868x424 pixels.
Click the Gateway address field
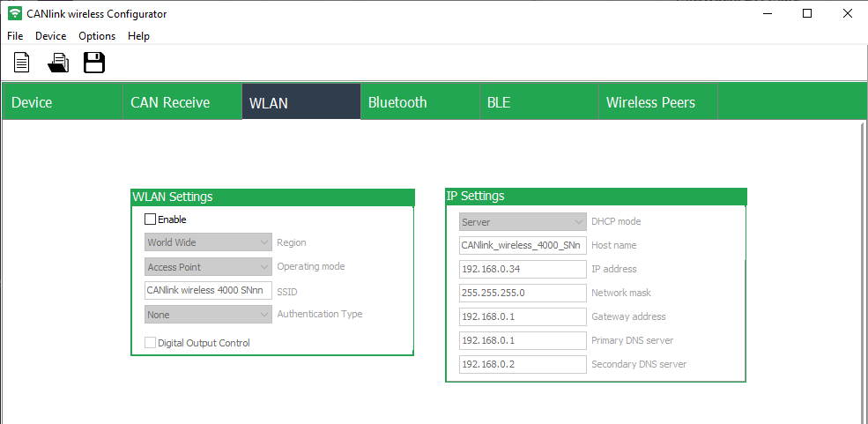point(523,316)
